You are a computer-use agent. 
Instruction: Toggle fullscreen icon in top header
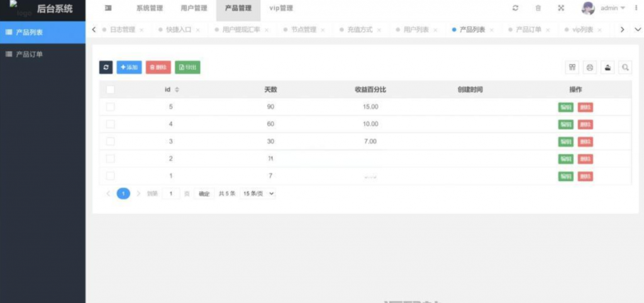tap(561, 8)
